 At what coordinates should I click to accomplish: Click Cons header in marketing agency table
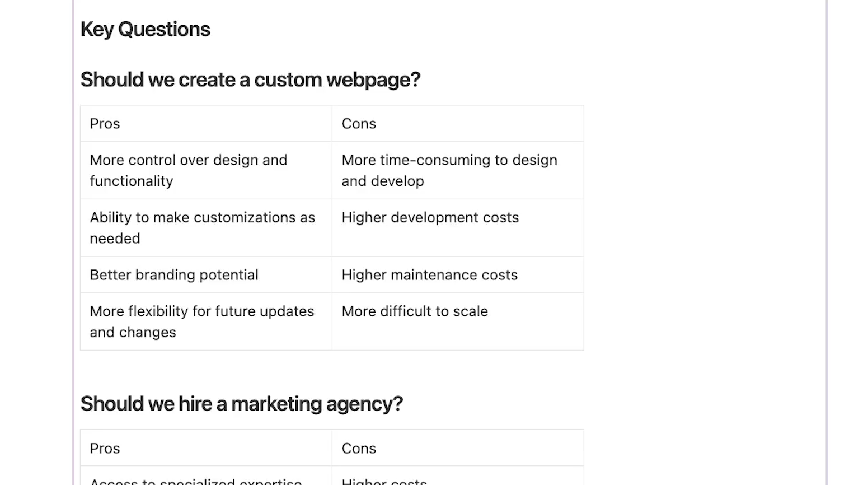coord(458,448)
